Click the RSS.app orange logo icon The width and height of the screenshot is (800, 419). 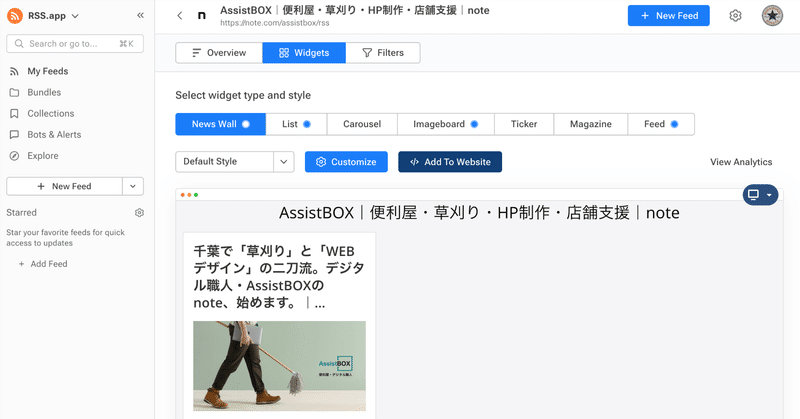pyautogui.click(x=15, y=16)
